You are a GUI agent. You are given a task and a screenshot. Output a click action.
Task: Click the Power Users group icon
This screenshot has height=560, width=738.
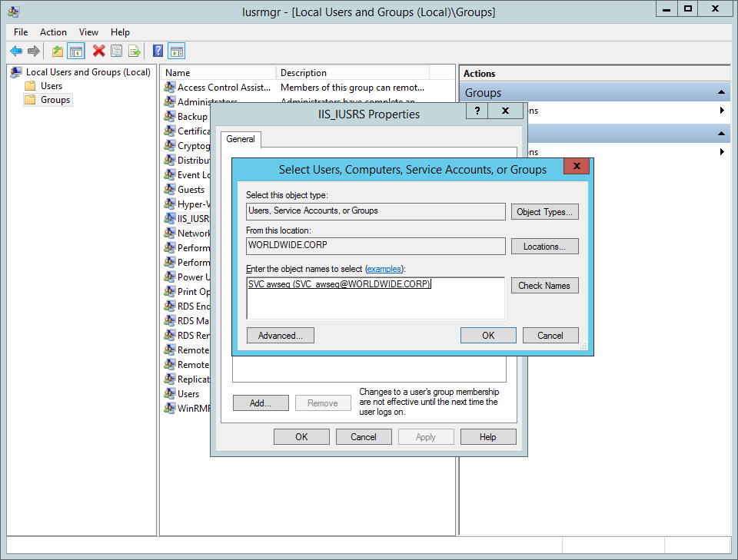(x=169, y=277)
